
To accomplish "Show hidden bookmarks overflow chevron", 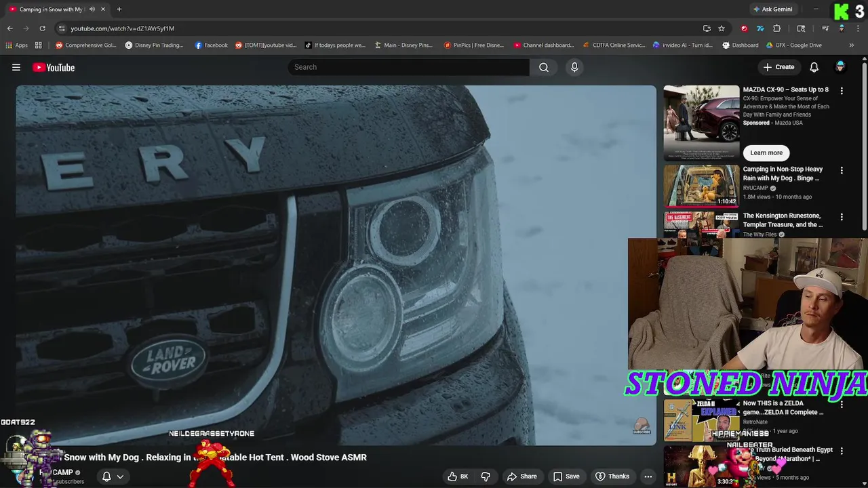I will click(852, 45).
